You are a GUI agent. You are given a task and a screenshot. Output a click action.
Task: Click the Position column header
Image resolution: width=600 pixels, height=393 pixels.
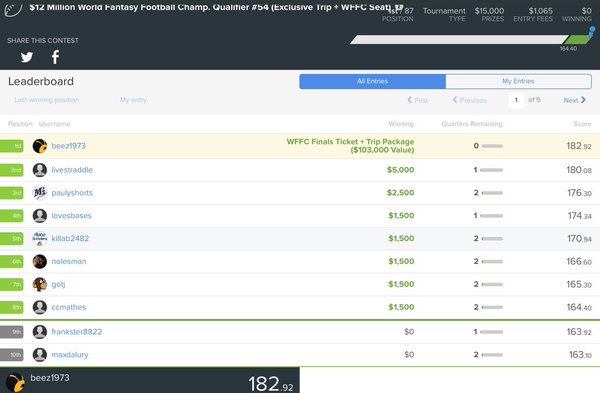point(20,124)
